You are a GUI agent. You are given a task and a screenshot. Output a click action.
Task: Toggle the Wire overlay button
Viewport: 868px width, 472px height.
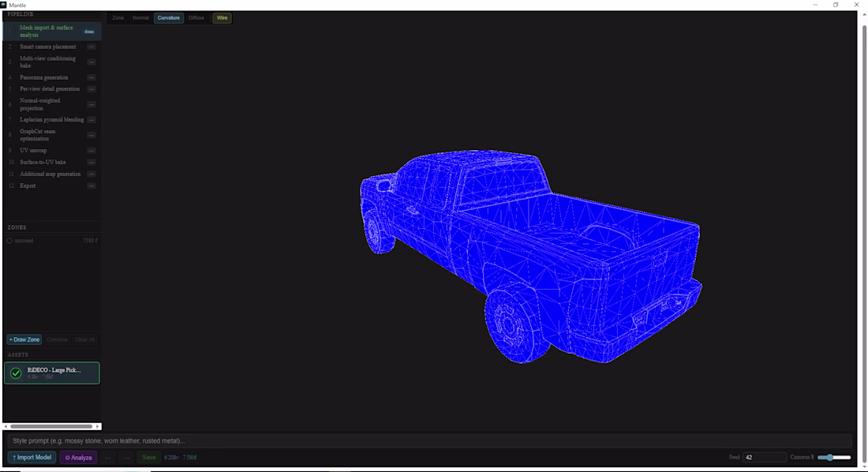(x=222, y=17)
